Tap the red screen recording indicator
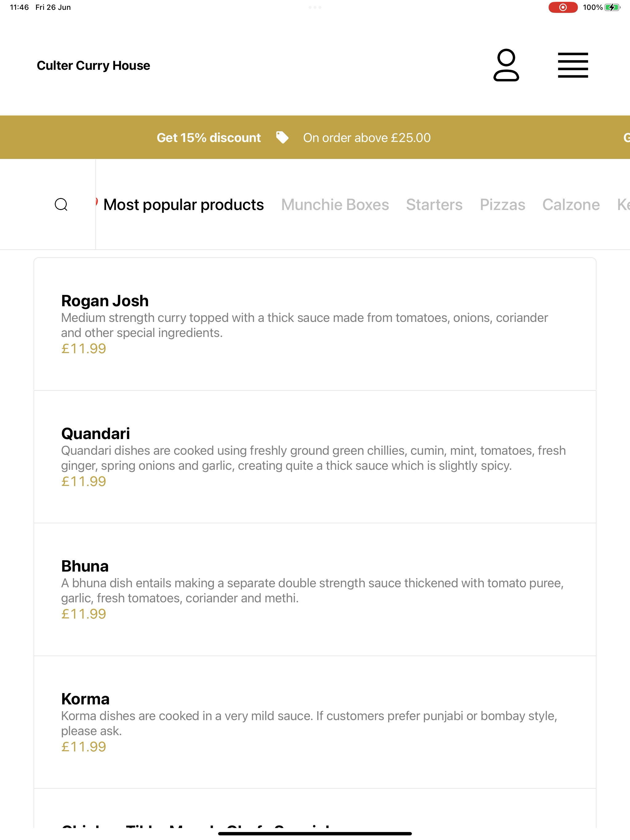Image resolution: width=630 pixels, height=840 pixels. (x=563, y=7)
